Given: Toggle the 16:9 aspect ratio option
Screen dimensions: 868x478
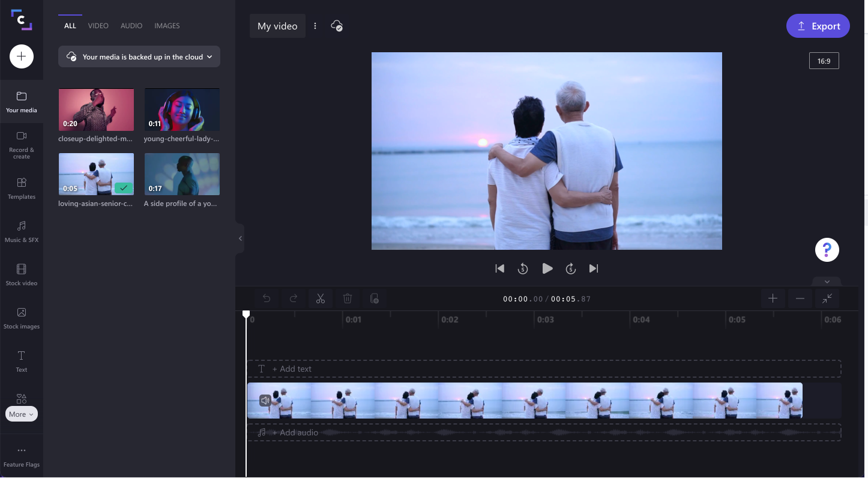Looking at the screenshot, I should pyautogui.click(x=824, y=60).
